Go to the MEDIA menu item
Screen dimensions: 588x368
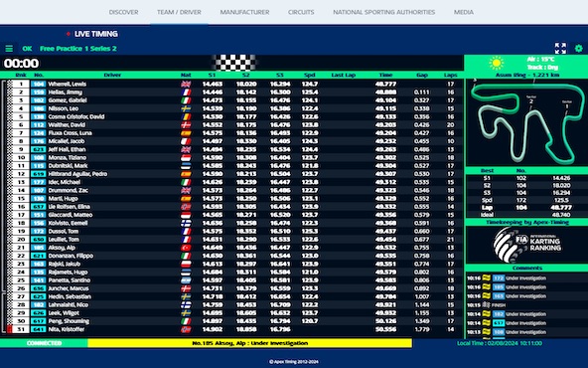click(x=464, y=12)
